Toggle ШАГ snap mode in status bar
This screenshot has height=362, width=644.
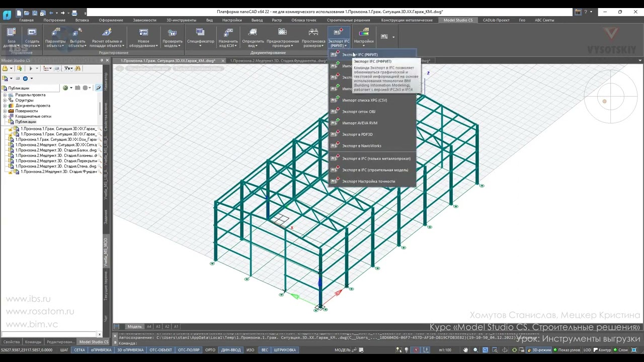tap(64, 350)
